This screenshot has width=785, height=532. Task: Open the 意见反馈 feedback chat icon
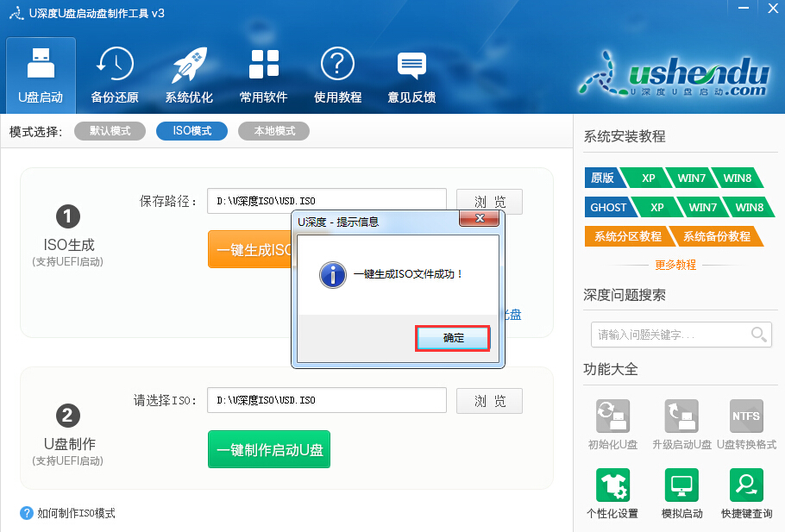point(411,75)
